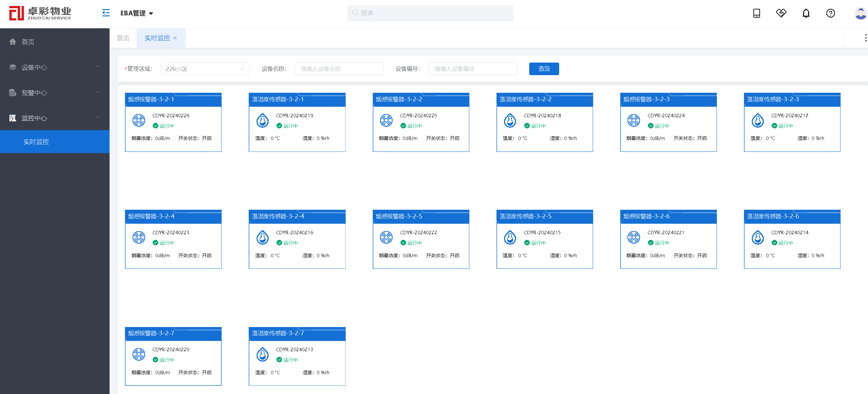This screenshot has width=868, height=394.
Task: Click the 烟感报警器-3-2-6 card header
Action: click(x=668, y=217)
